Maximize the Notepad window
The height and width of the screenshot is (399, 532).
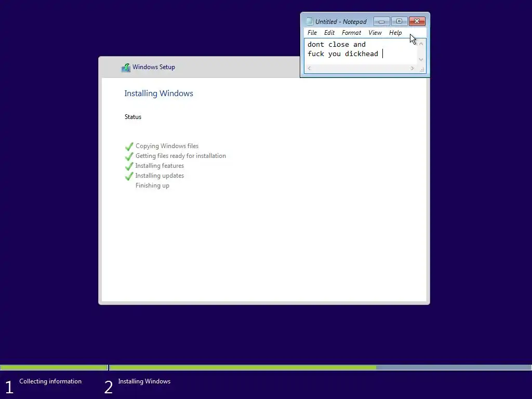pos(400,21)
